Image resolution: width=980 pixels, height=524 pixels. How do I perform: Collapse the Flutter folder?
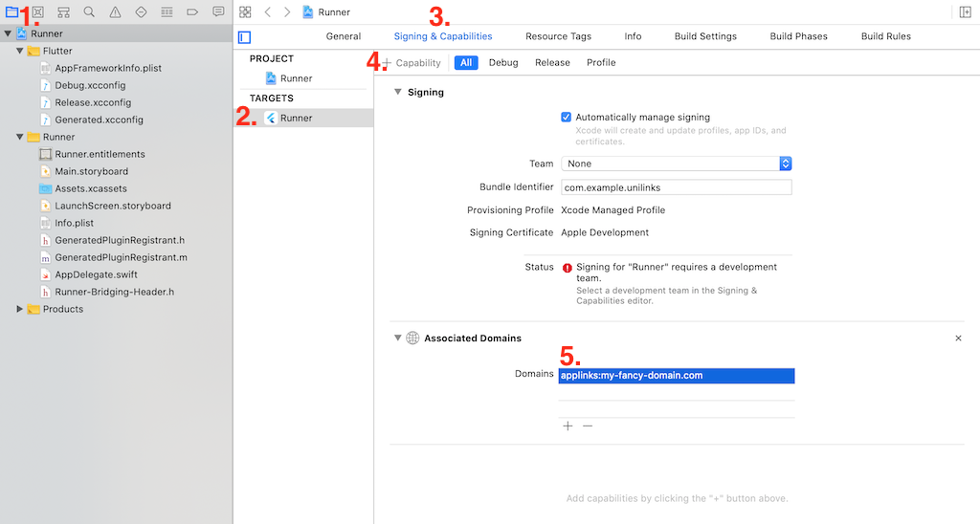click(x=19, y=51)
